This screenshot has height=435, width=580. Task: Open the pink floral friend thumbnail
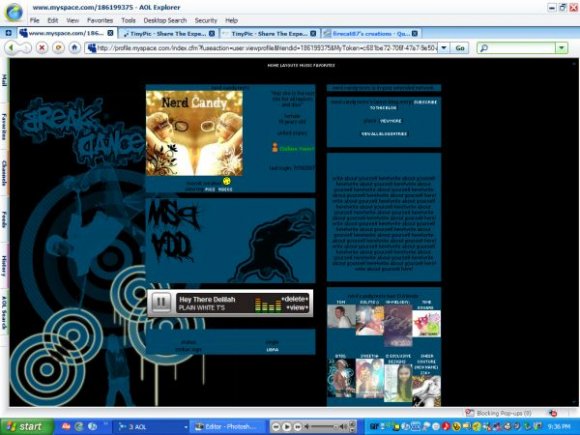tap(426, 324)
